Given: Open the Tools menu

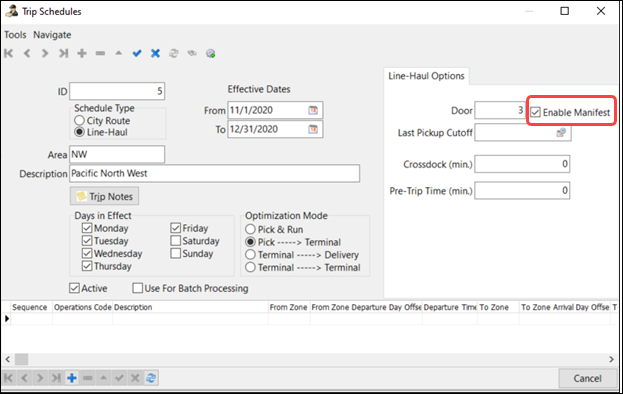Looking at the screenshot, I should tap(15, 35).
